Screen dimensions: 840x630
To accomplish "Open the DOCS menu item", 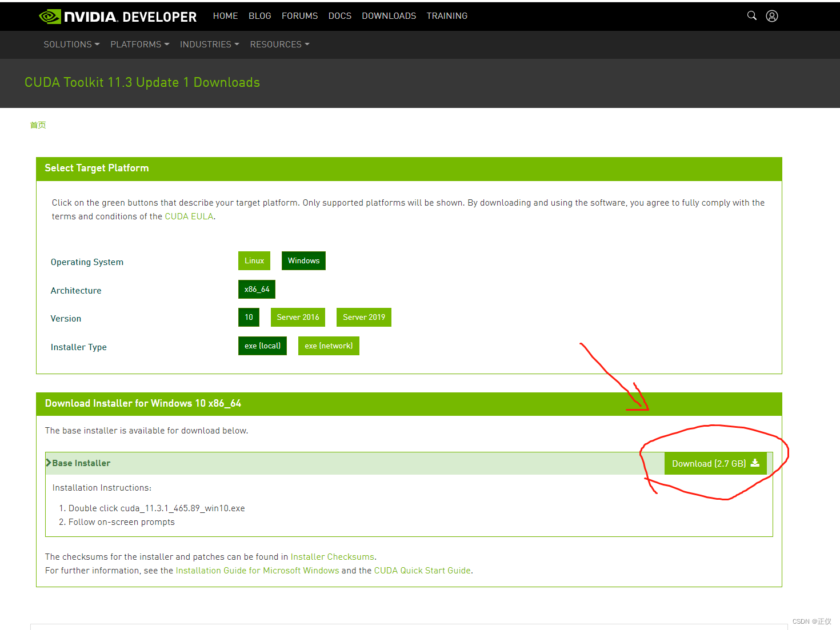I will 340,16.
